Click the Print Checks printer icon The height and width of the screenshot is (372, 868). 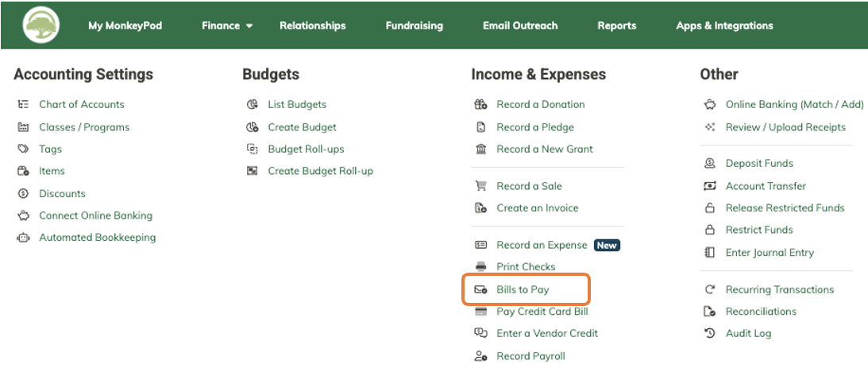coord(480,266)
